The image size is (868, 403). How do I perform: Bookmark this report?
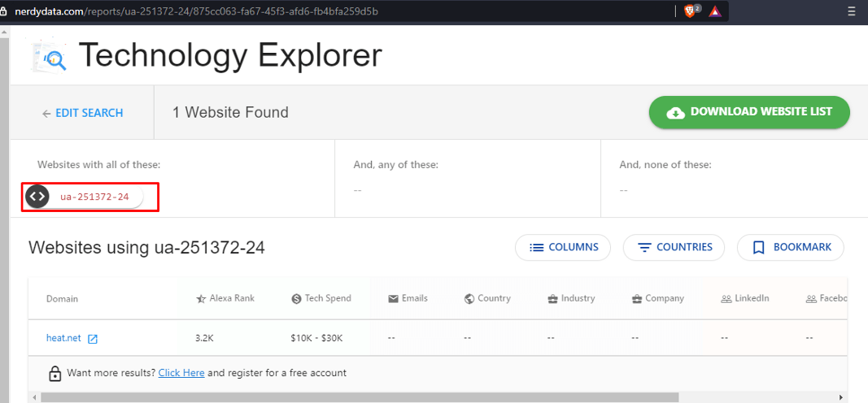[x=791, y=248]
